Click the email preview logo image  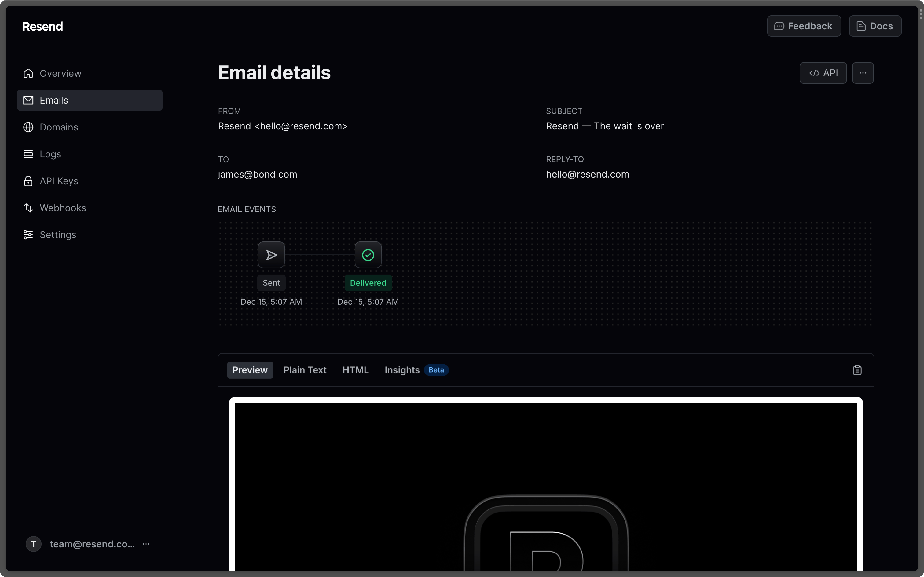pyautogui.click(x=546, y=533)
